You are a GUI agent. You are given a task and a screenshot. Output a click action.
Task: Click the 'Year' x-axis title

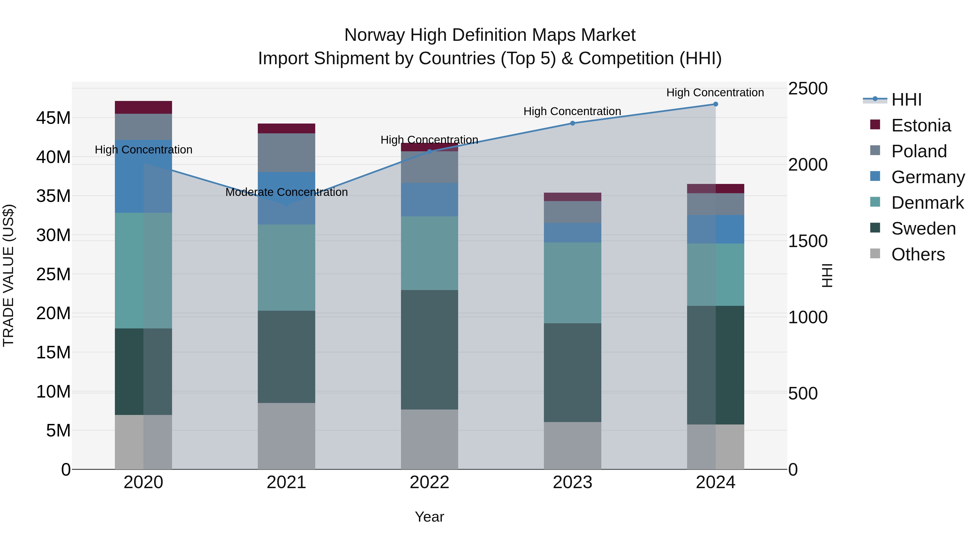(430, 517)
